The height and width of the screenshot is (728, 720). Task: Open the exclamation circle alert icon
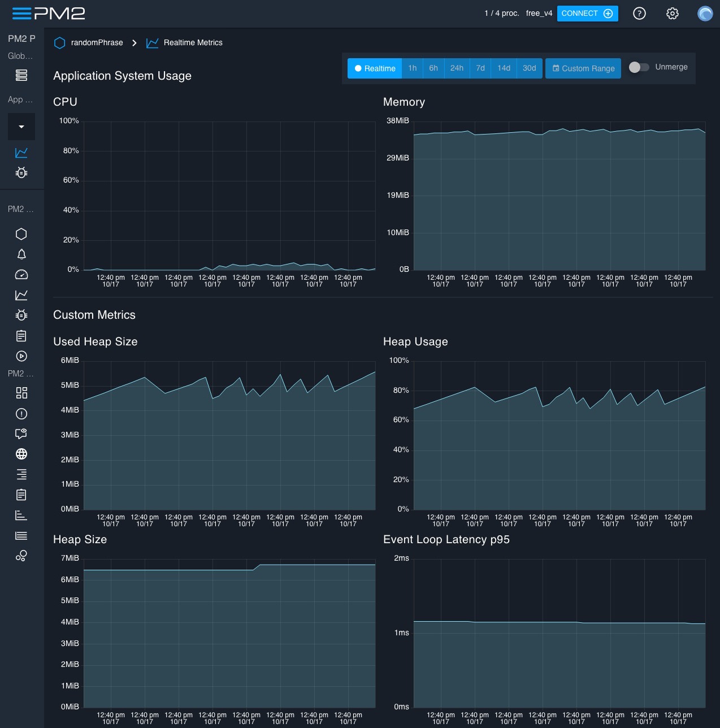point(21,414)
